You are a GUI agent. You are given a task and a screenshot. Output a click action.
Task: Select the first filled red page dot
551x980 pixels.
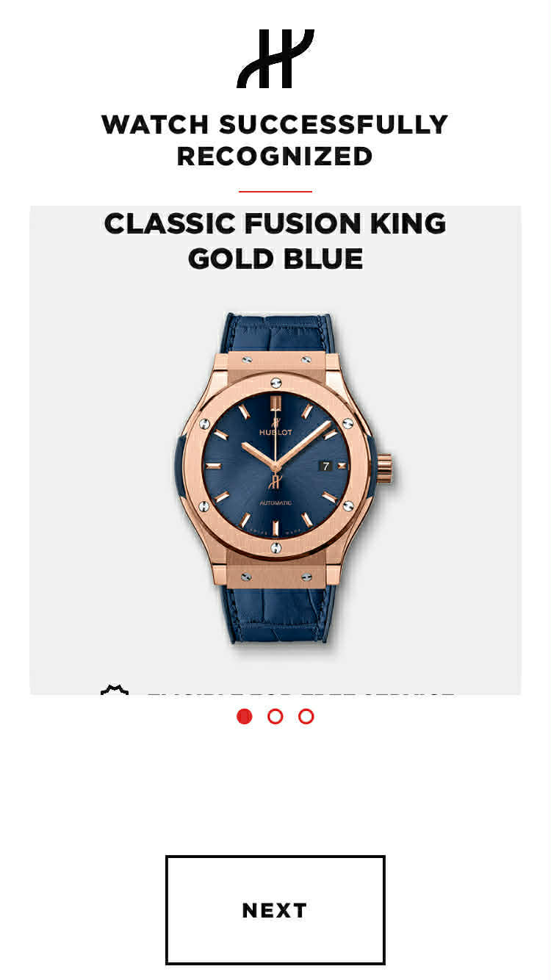245,716
